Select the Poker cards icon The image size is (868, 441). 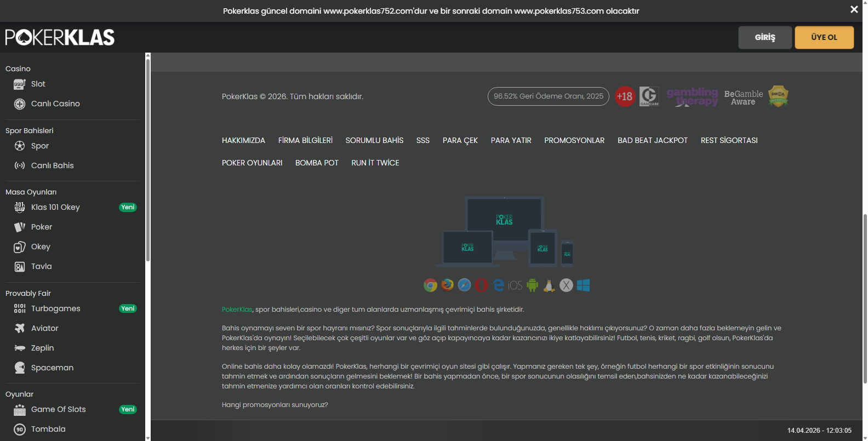[20, 227]
